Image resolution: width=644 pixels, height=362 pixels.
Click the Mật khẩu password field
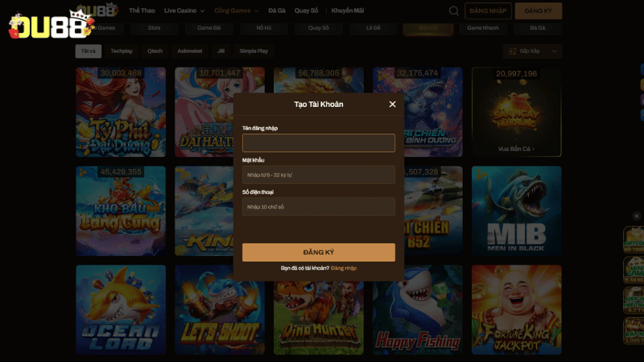click(x=318, y=175)
